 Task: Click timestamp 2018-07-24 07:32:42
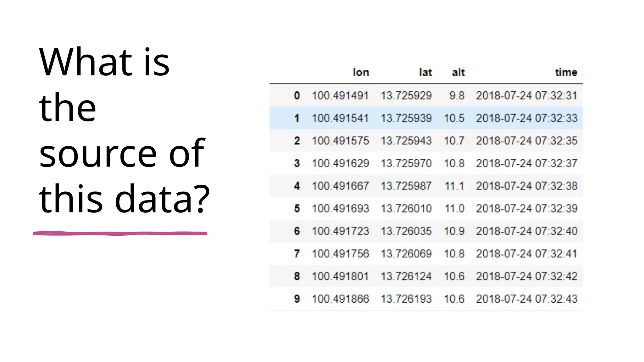coord(527,276)
